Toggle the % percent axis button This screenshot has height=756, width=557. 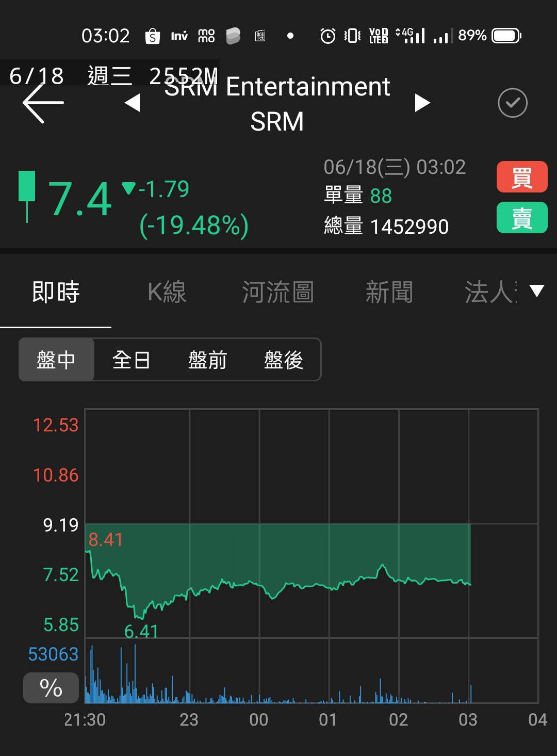pos(51,688)
